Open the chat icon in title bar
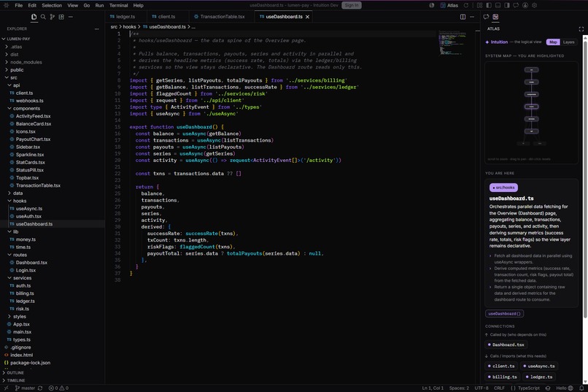Image resolution: width=588 pixels, height=392 pixels. coord(516,5)
